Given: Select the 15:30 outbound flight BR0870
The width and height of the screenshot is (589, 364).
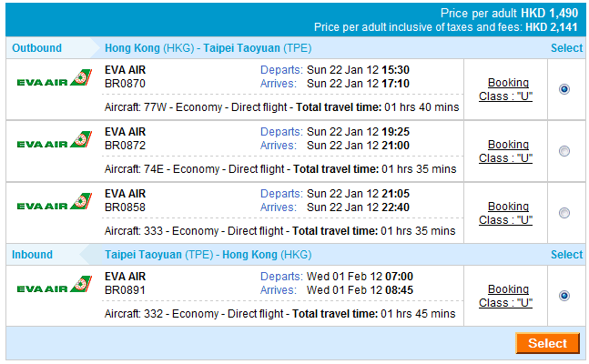Looking at the screenshot, I should (x=564, y=89).
